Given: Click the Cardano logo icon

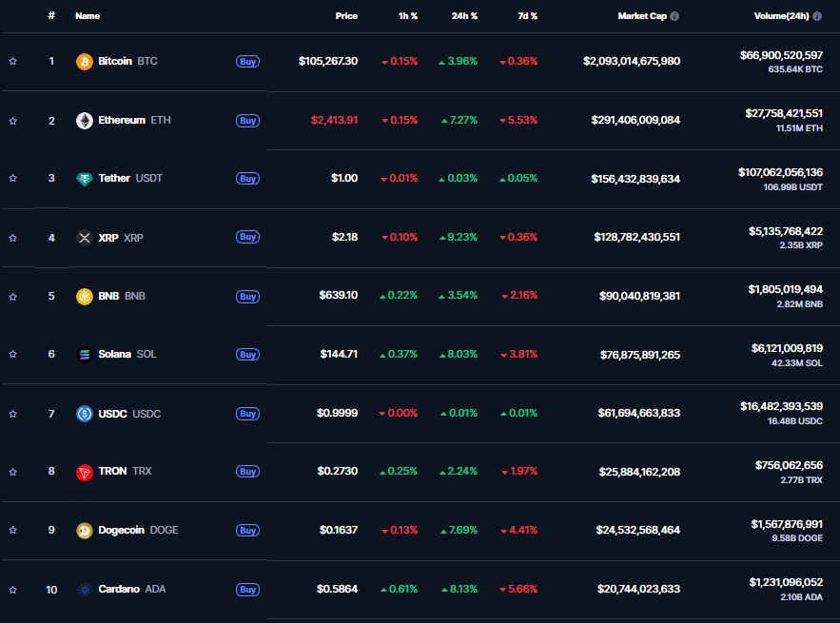Looking at the screenshot, I should click(x=84, y=590).
